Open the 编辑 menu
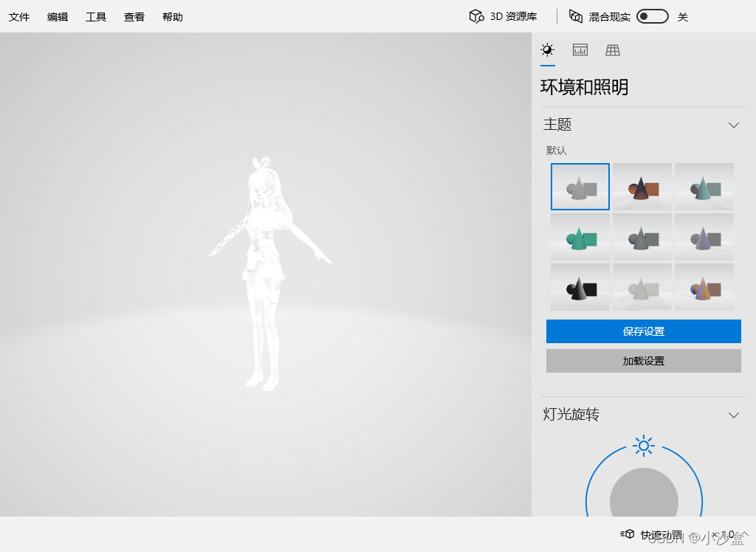 [58, 17]
